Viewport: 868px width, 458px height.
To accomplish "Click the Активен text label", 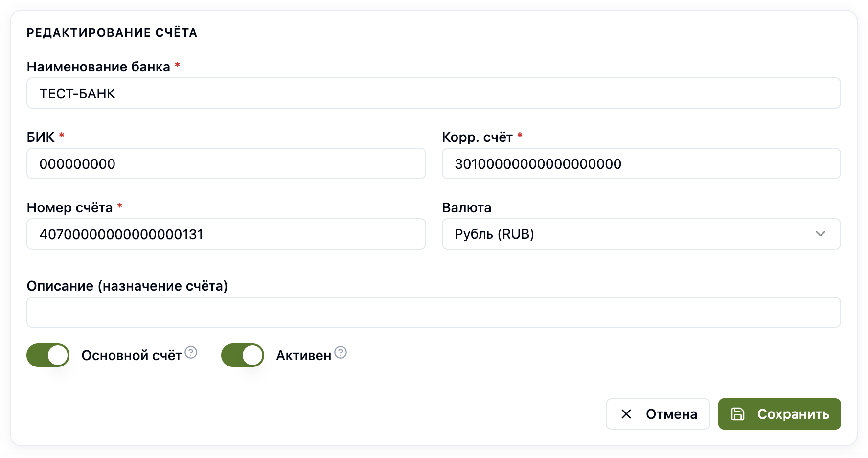I will pyautogui.click(x=304, y=355).
